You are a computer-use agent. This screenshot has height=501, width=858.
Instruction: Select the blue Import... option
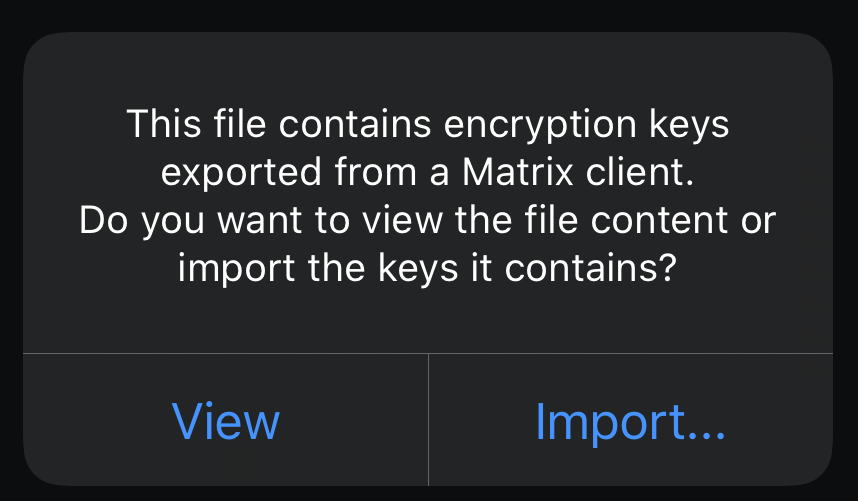pyautogui.click(x=630, y=420)
